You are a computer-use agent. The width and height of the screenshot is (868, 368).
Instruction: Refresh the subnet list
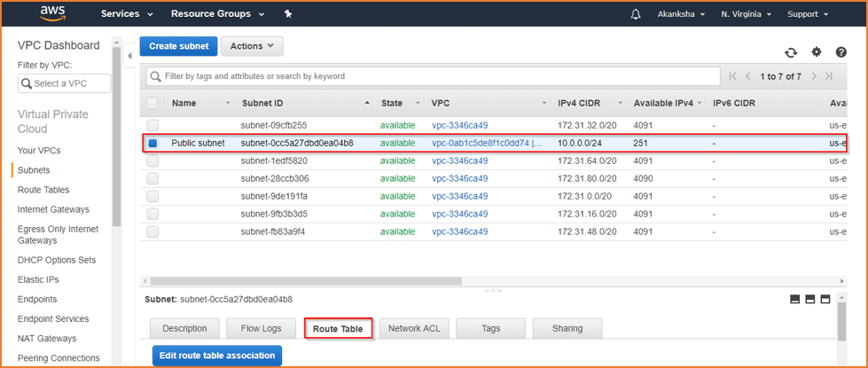791,52
